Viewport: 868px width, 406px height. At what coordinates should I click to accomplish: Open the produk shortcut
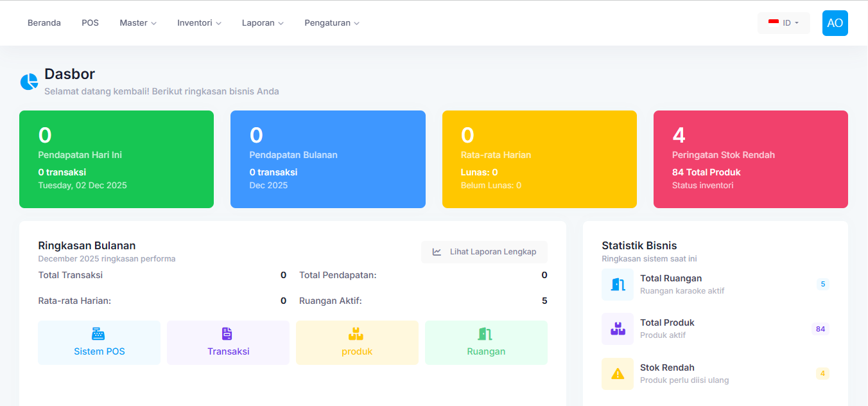[357, 342]
